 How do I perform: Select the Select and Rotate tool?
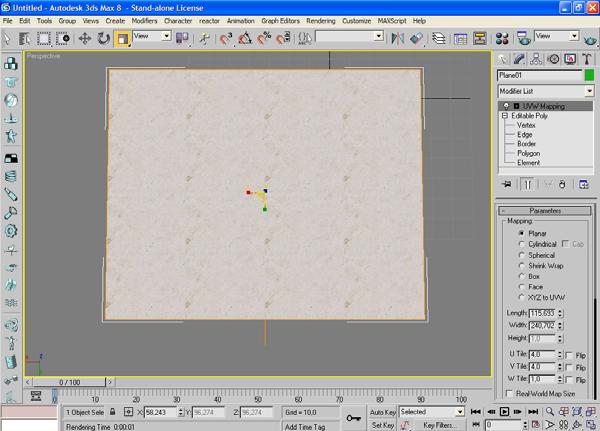click(103, 38)
